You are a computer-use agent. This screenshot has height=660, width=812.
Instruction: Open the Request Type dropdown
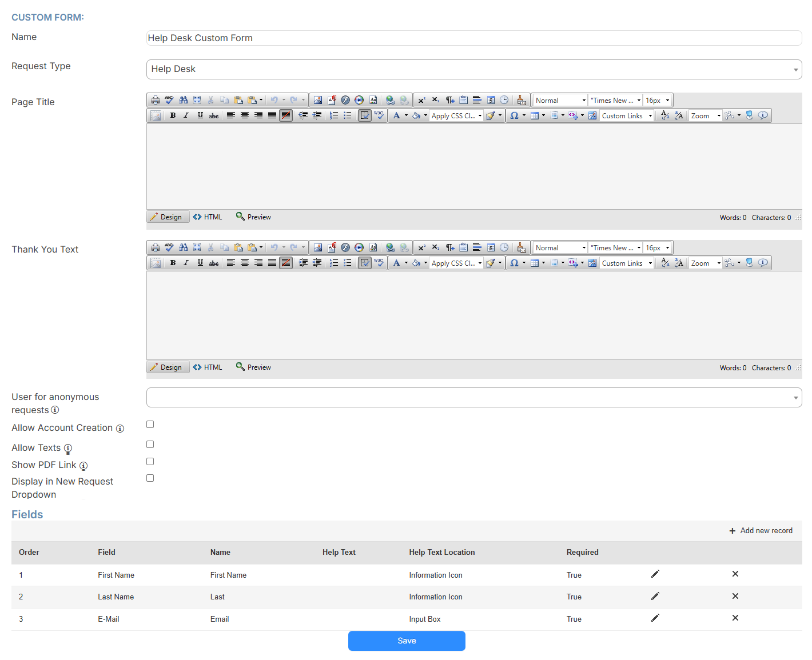pyautogui.click(x=795, y=69)
